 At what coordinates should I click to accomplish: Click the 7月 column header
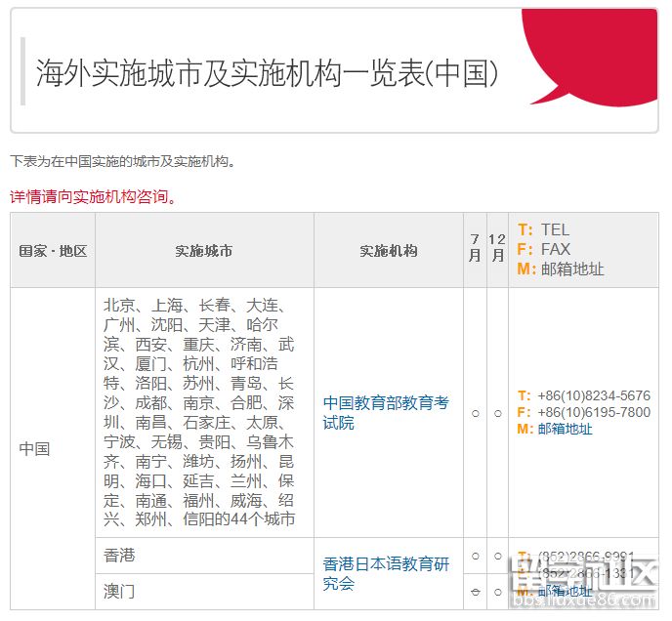pyautogui.click(x=475, y=248)
